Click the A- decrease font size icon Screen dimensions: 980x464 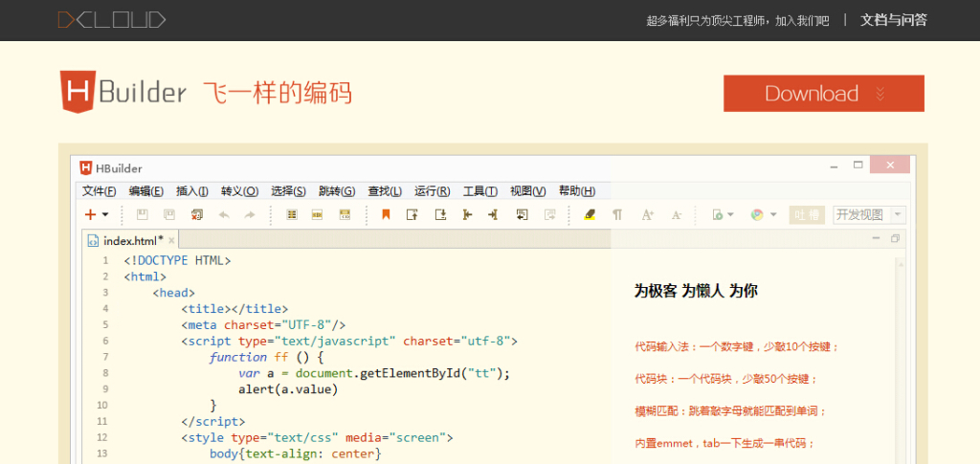(677, 215)
